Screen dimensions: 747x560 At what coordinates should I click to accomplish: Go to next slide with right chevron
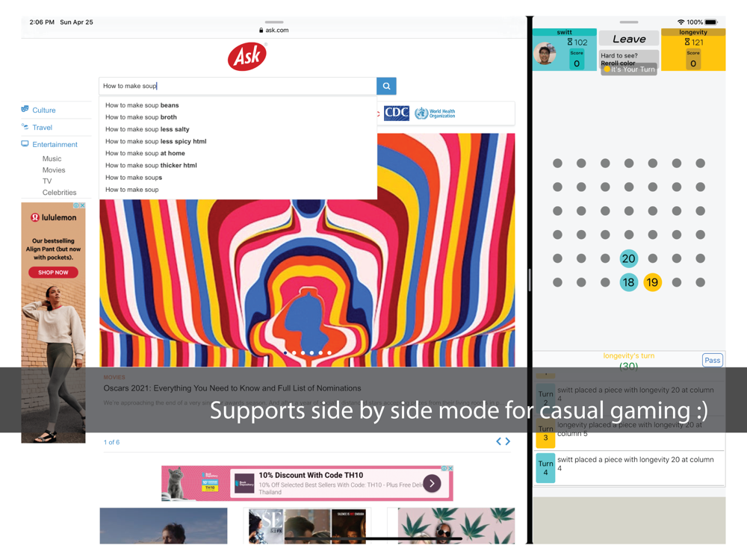pos(508,441)
